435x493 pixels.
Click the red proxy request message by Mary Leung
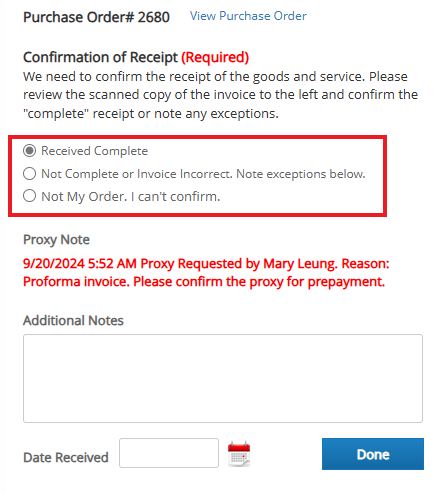[x=206, y=273]
